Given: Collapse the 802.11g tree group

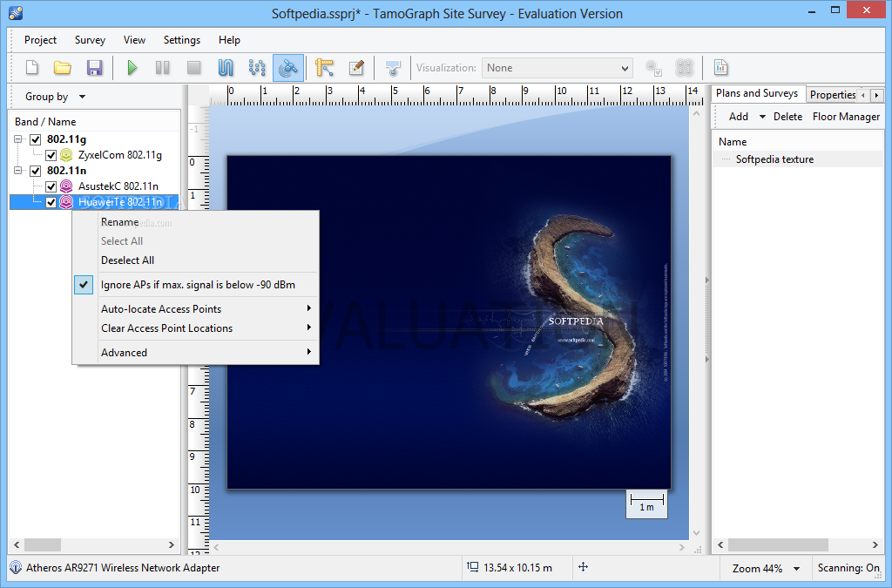Looking at the screenshot, I should (18, 139).
